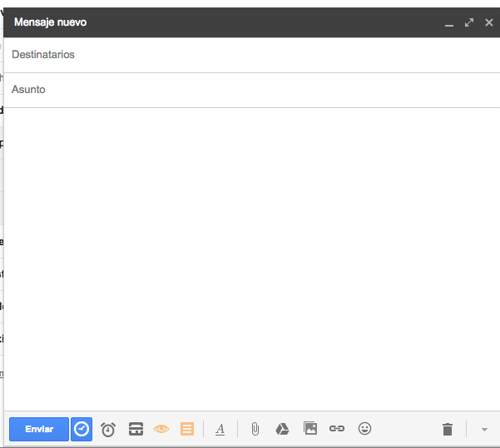This screenshot has width=500, height=448.
Task: Open the emoji smiley picker
Action: 364,429
